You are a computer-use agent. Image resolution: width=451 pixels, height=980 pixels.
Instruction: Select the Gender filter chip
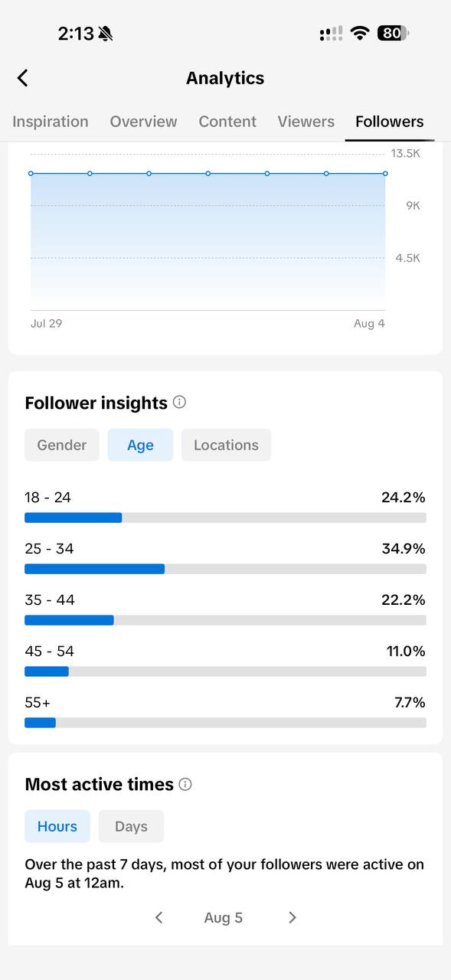pos(62,445)
